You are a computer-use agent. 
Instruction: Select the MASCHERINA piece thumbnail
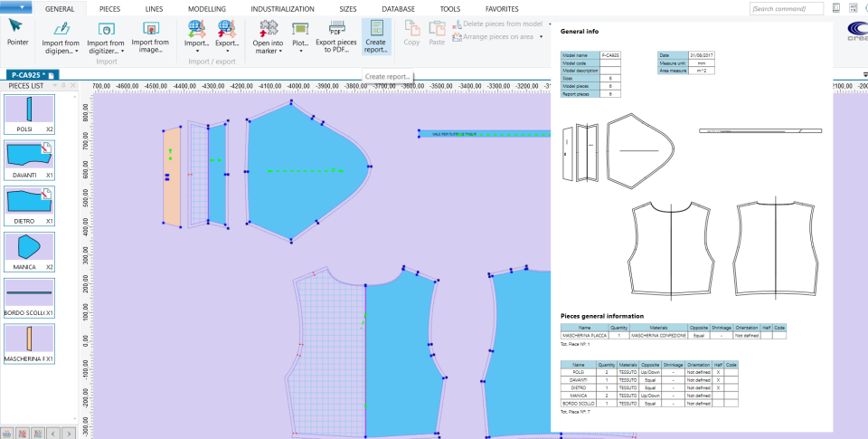coord(29,344)
